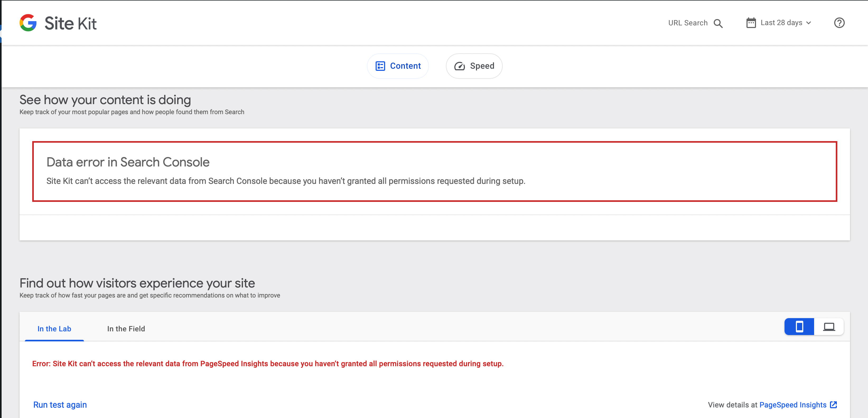This screenshot has width=868, height=418.
Task: Click the Data error in Search Console box
Action: coord(434,171)
